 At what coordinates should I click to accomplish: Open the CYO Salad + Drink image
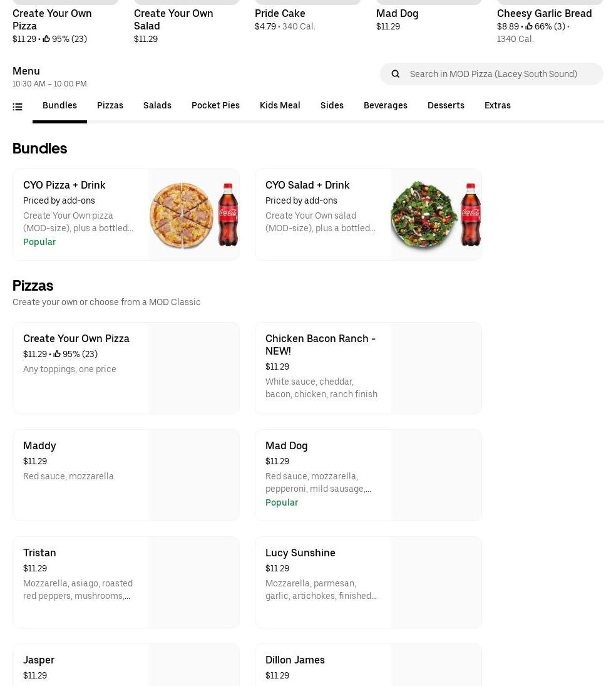[x=436, y=214]
